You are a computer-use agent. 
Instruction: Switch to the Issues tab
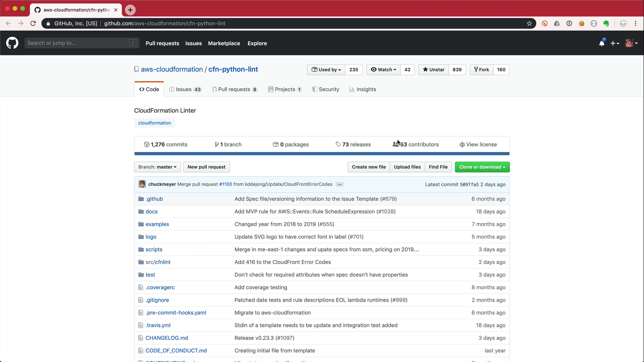tap(185, 89)
